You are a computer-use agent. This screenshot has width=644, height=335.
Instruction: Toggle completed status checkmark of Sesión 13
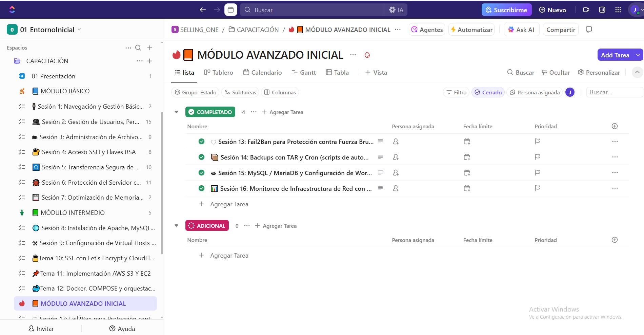pyautogui.click(x=201, y=142)
